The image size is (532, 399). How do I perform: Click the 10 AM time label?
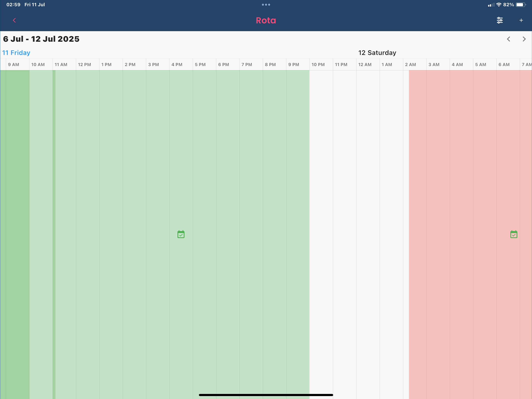click(x=38, y=64)
